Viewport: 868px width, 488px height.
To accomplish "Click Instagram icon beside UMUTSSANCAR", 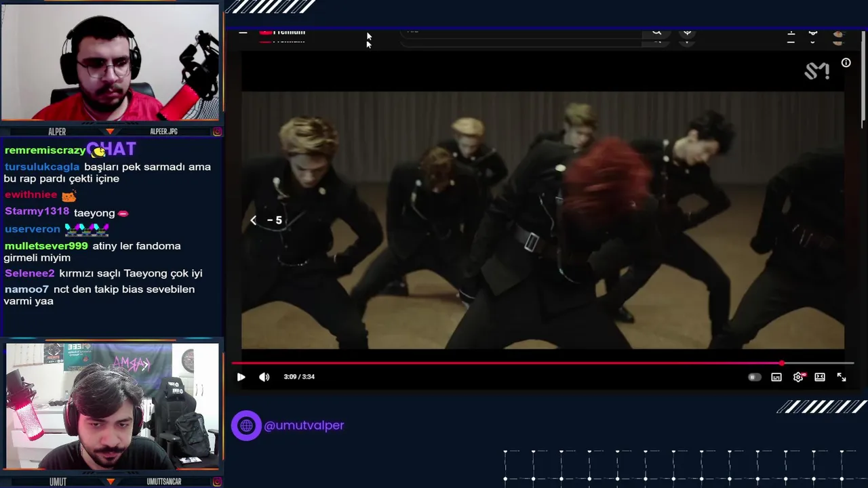I will [217, 482].
